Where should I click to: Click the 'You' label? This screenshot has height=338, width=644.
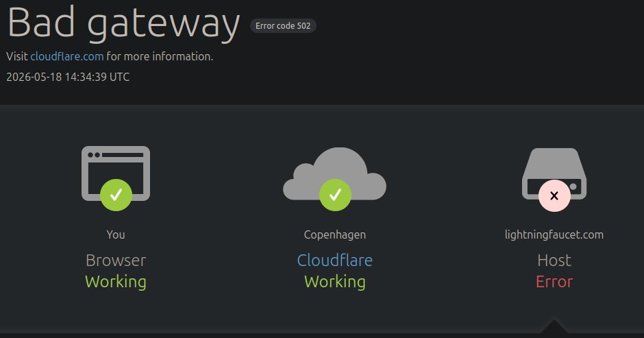(x=116, y=234)
